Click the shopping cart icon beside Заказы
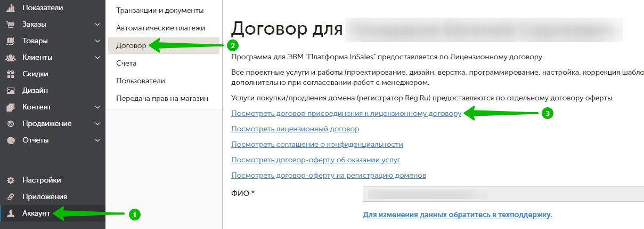Screen dimensions: 644x229 pos(10,25)
